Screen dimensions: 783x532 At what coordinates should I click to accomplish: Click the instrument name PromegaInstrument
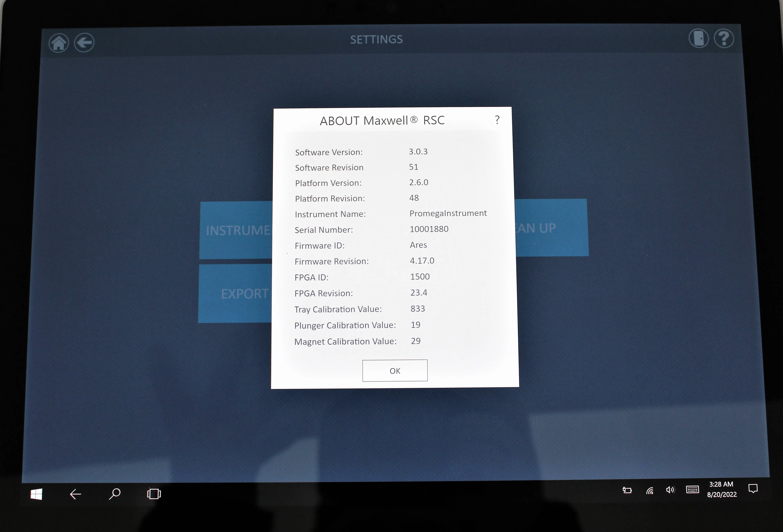[x=448, y=213]
